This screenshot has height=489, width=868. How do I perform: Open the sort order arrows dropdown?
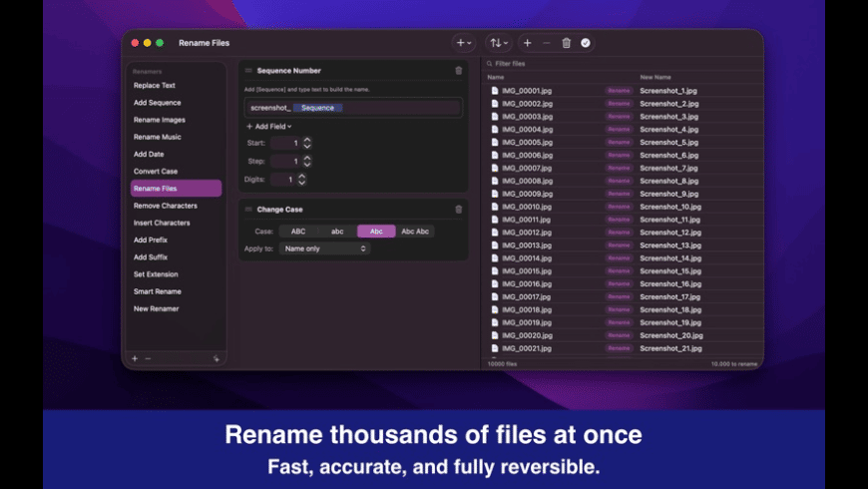click(x=498, y=43)
